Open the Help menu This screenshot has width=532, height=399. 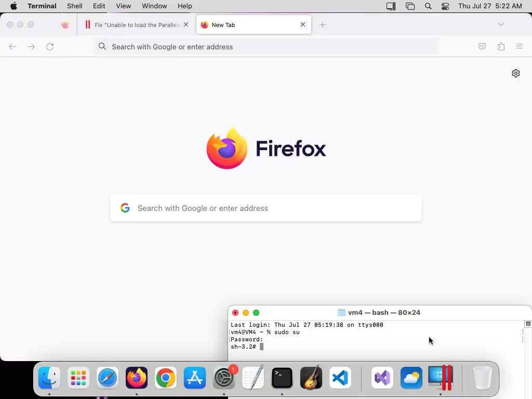(x=184, y=6)
